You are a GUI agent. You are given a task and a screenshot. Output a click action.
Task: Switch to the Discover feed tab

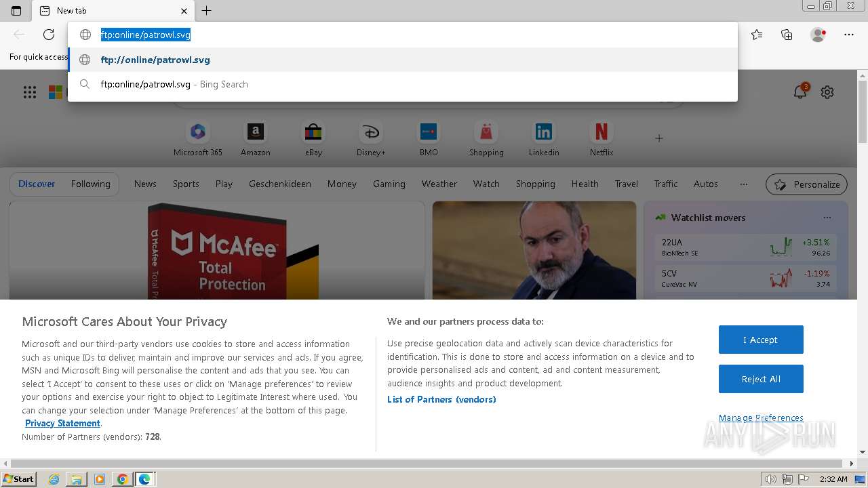tap(37, 184)
